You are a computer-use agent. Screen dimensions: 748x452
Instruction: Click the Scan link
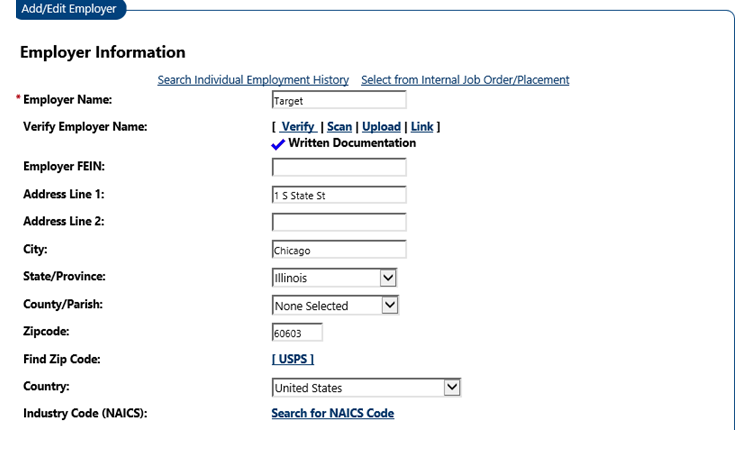(339, 127)
